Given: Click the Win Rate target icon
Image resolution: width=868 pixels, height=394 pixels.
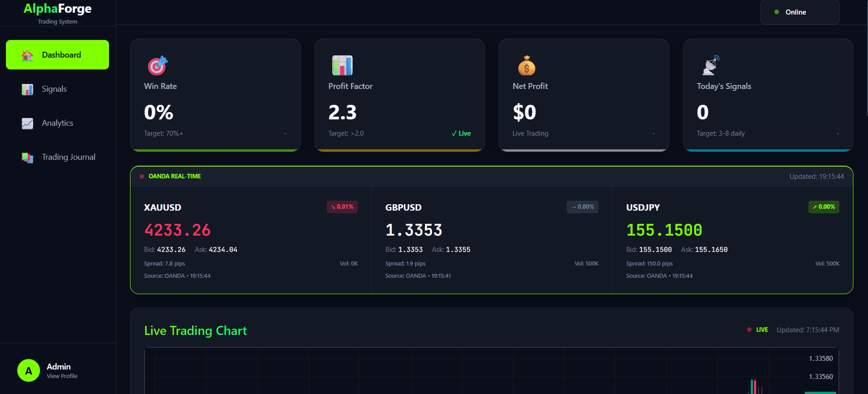Looking at the screenshot, I should click(157, 65).
